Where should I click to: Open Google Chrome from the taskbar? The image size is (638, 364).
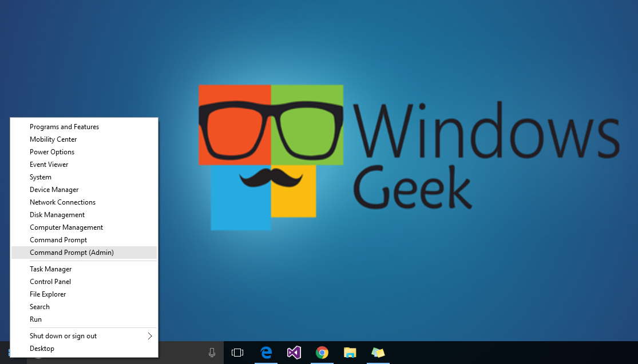pyautogui.click(x=322, y=353)
